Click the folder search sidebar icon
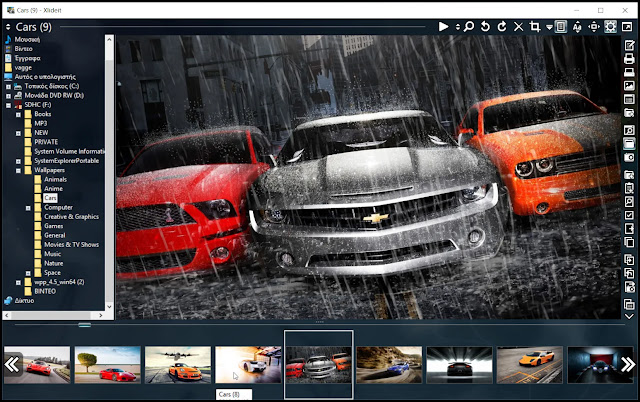 629,113
